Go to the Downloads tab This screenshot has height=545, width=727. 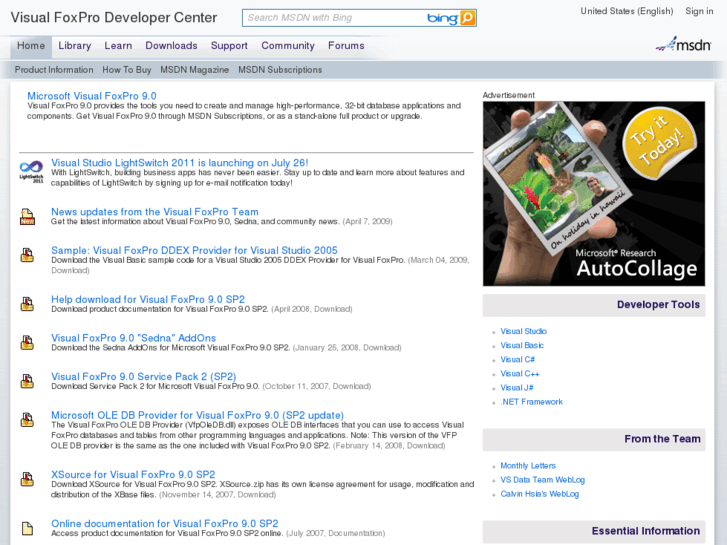click(172, 45)
